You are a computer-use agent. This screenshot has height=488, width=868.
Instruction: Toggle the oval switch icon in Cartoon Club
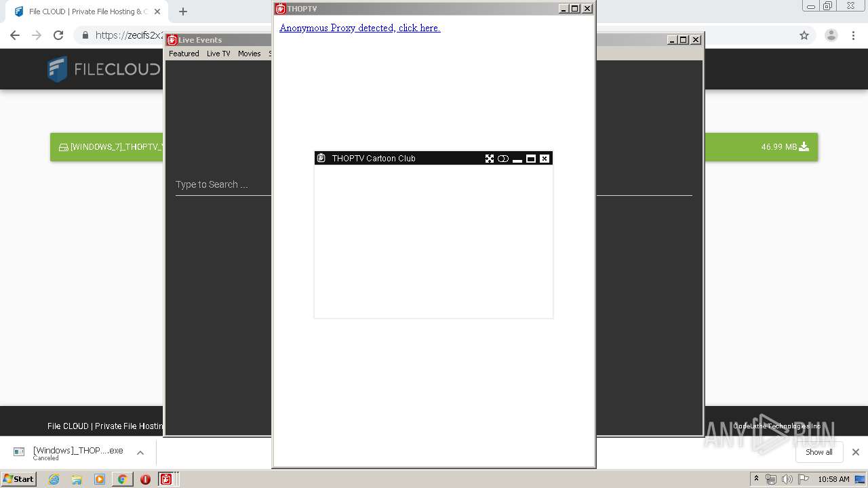(503, 159)
